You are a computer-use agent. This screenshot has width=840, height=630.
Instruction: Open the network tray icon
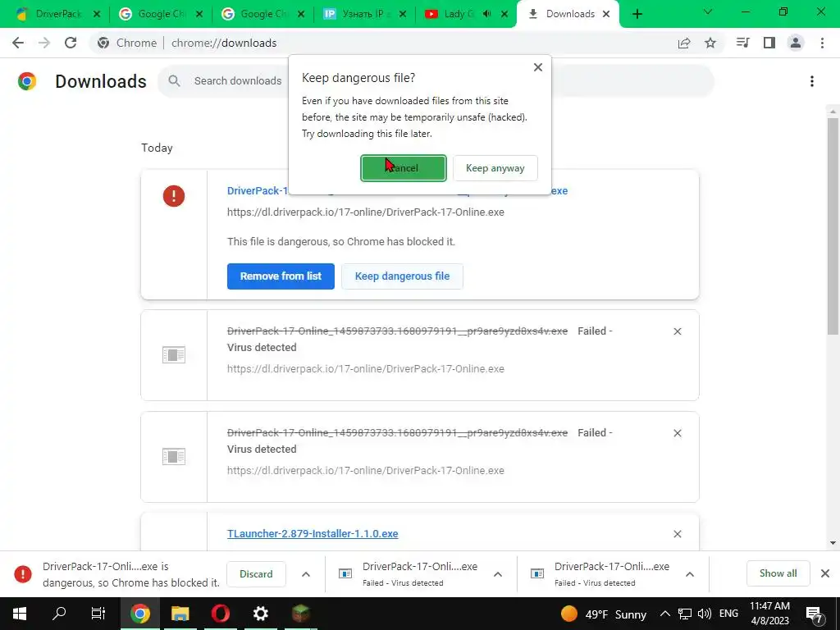pyautogui.click(x=685, y=614)
